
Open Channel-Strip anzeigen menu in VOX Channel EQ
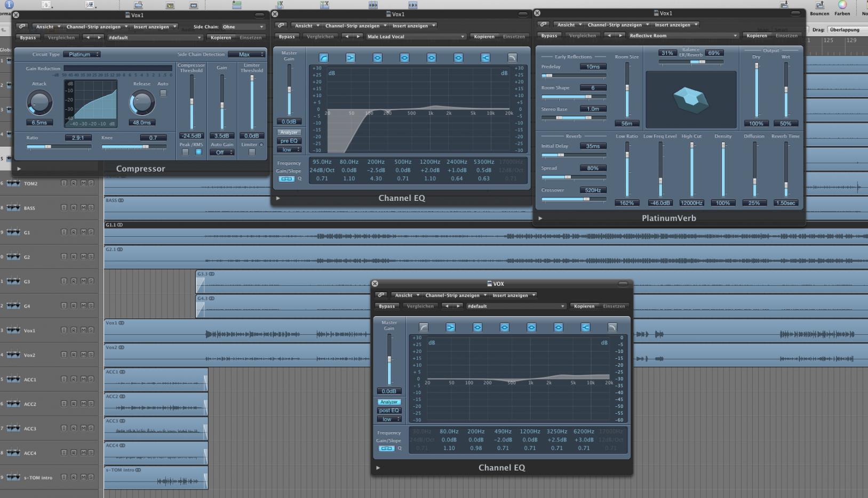(456, 295)
